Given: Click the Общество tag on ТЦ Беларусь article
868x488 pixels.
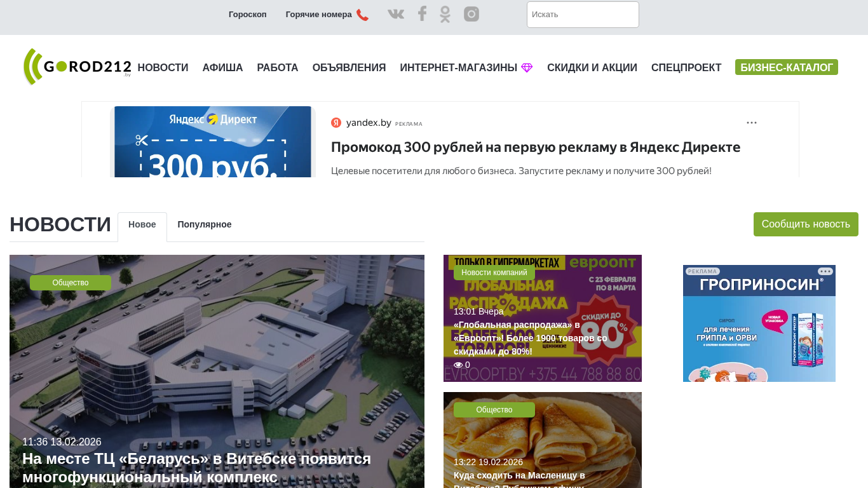Looking at the screenshot, I should pos(71,283).
